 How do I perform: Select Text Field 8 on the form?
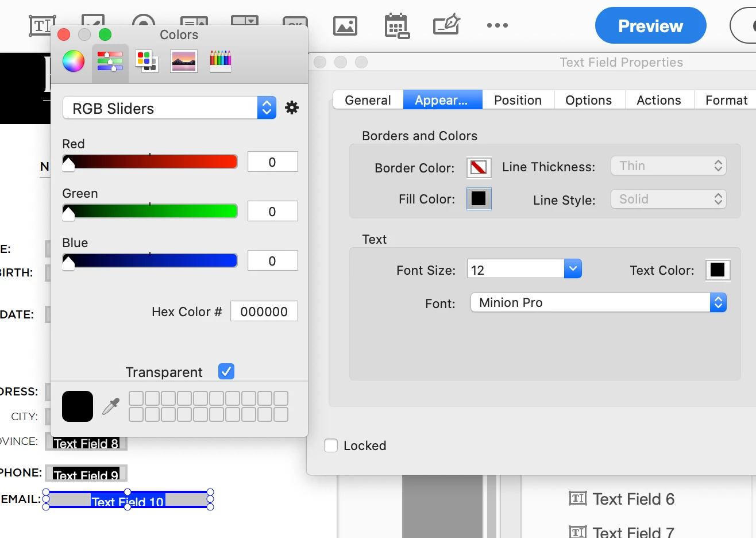coord(86,443)
